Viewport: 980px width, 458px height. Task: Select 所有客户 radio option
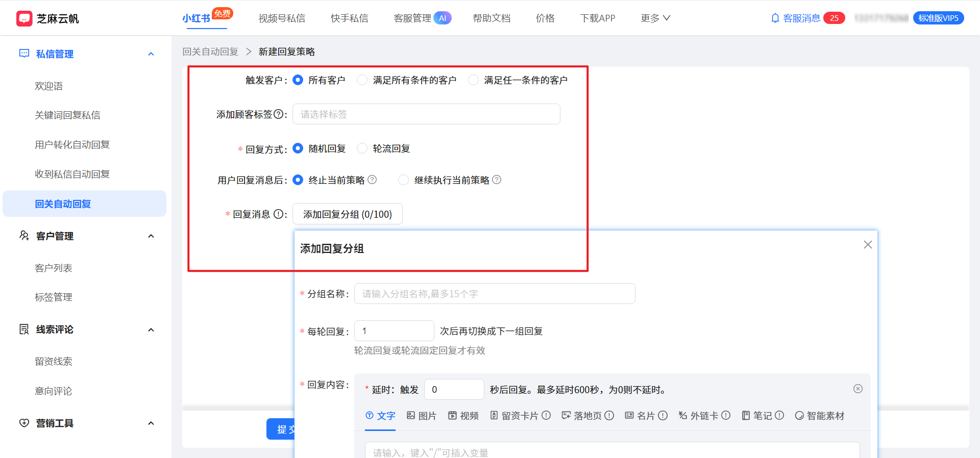pyautogui.click(x=298, y=80)
